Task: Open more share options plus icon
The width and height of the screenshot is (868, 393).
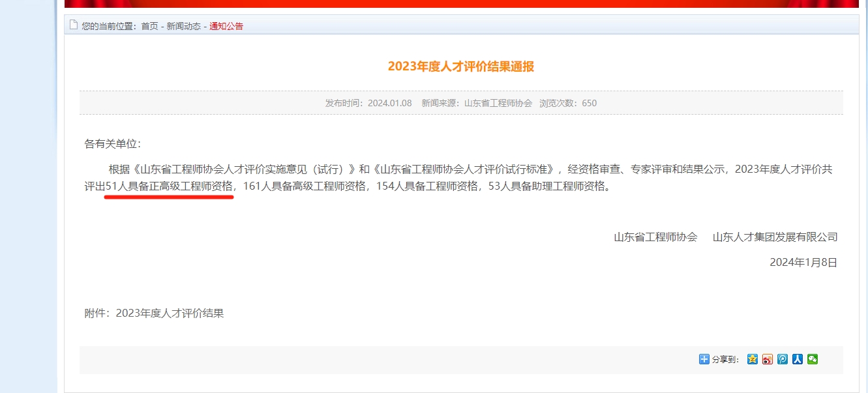Action: 704,359
